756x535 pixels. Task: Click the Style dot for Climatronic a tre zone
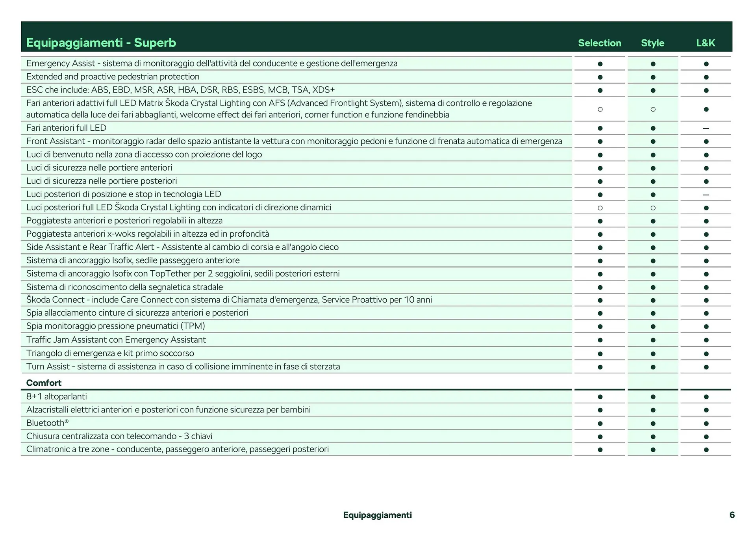[652, 449]
